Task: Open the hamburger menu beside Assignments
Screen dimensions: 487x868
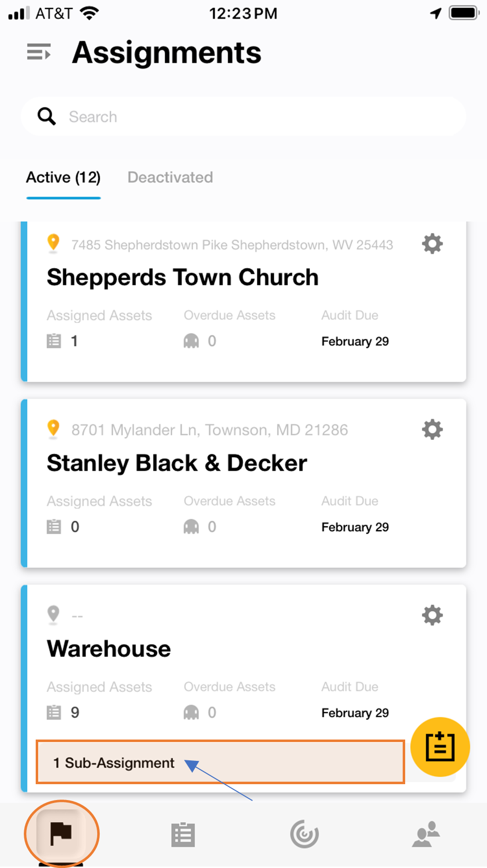Action: point(39,52)
